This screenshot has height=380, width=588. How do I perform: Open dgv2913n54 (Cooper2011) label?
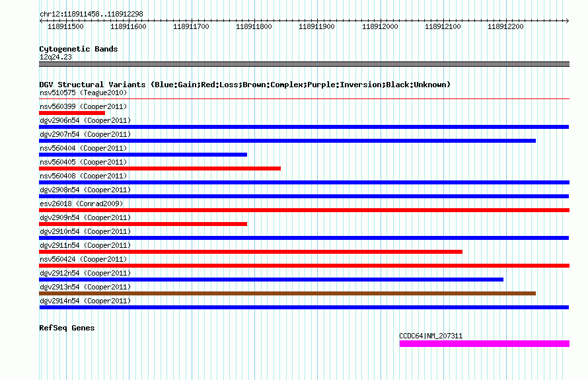pos(85,287)
